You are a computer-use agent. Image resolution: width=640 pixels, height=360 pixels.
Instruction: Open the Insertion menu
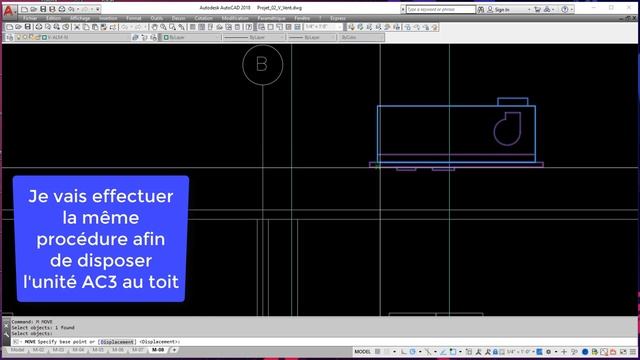click(108, 18)
